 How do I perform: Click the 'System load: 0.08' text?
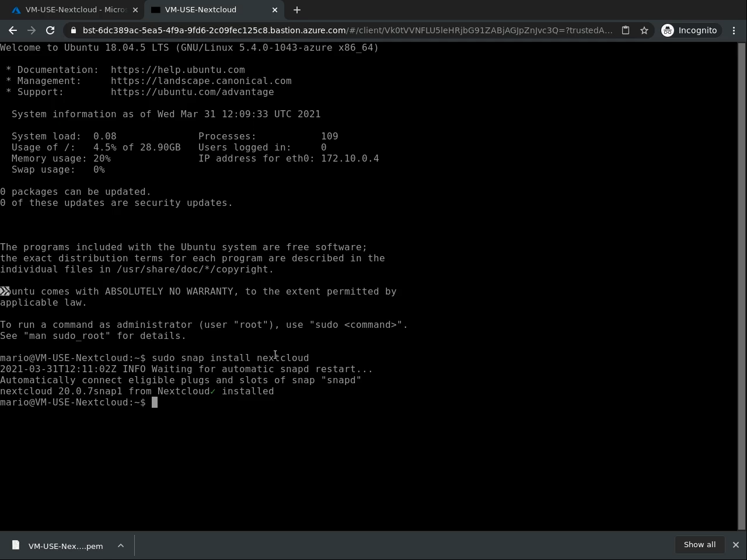click(x=64, y=136)
